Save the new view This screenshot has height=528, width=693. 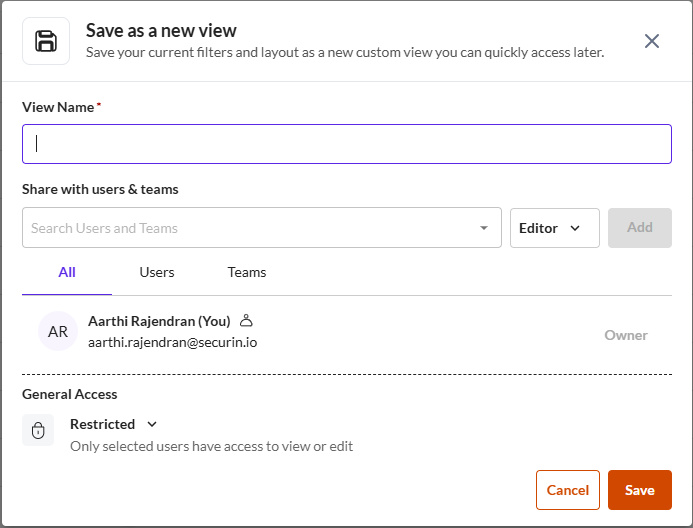640,490
